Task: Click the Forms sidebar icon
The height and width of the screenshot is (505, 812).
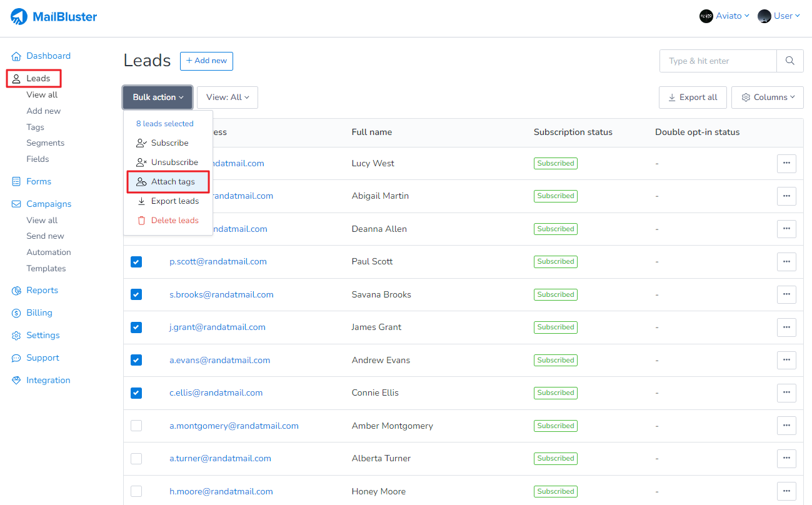Action: tap(16, 182)
